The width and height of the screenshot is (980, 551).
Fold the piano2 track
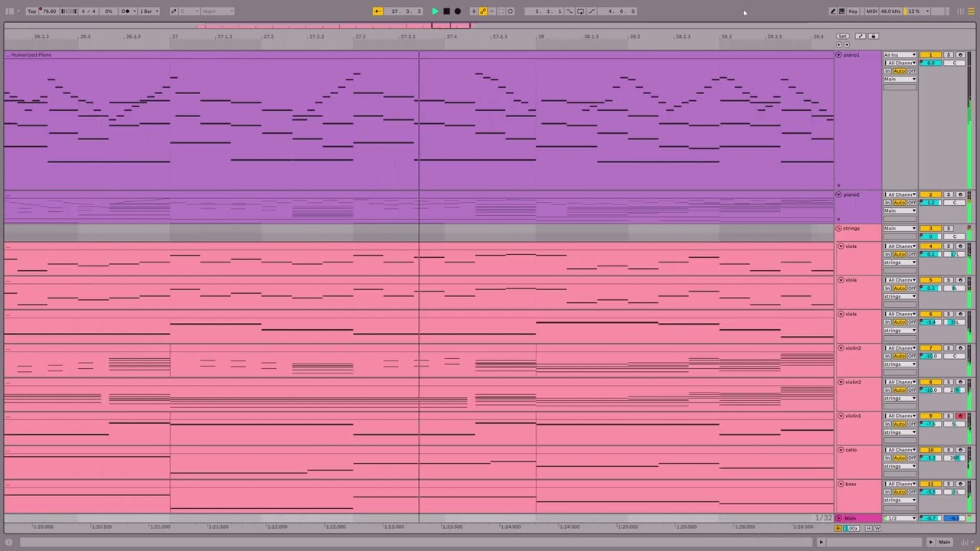pyautogui.click(x=838, y=194)
